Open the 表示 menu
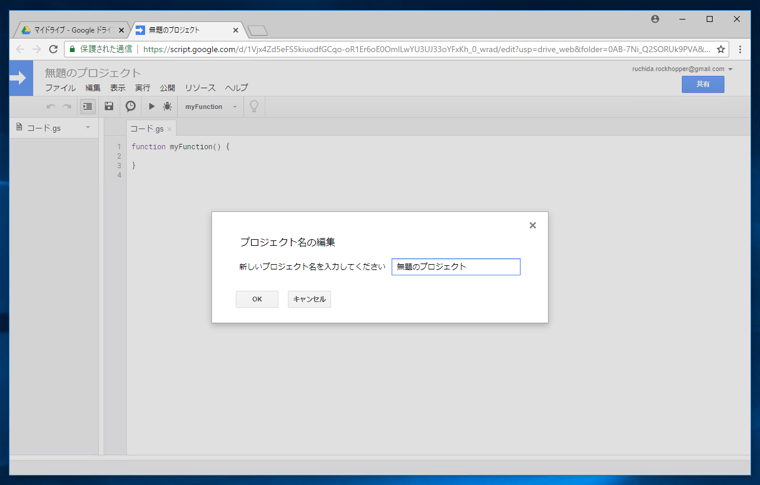Image resolution: width=760 pixels, height=485 pixels. (x=117, y=88)
